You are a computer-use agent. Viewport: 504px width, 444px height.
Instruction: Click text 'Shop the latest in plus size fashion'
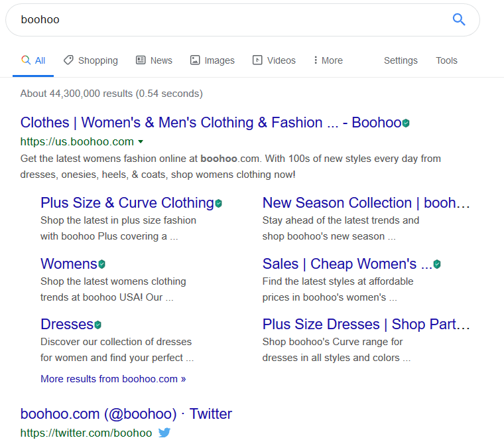click(118, 220)
